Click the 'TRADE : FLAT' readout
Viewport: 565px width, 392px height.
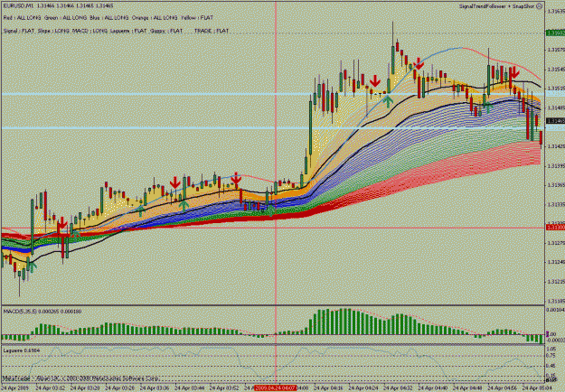pyautogui.click(x=212, y=31)
